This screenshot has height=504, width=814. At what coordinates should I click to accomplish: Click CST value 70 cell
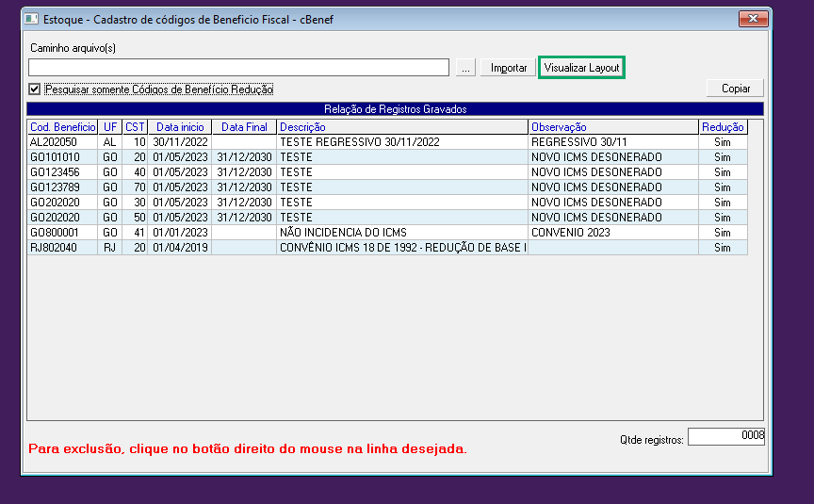(x=135, y=187)
